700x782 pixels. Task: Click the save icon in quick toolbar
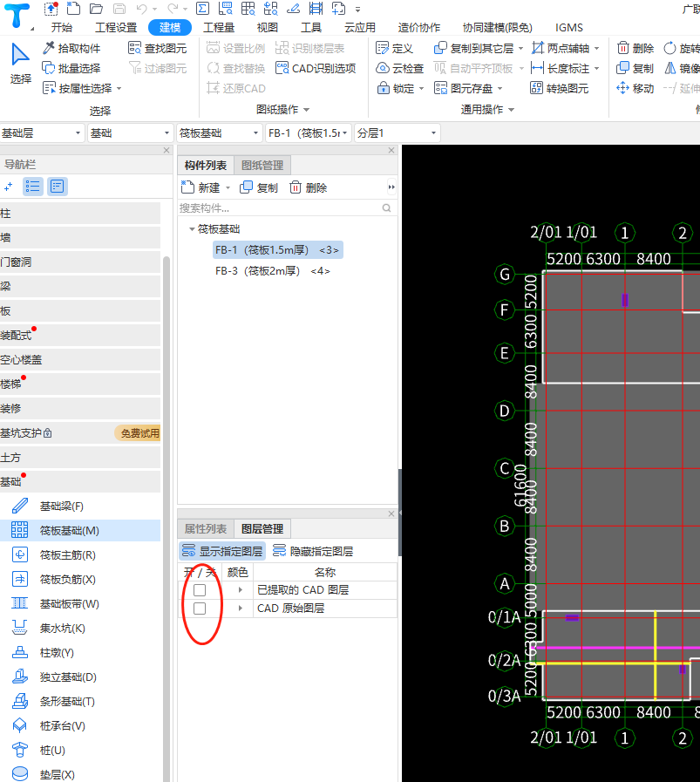119,9
